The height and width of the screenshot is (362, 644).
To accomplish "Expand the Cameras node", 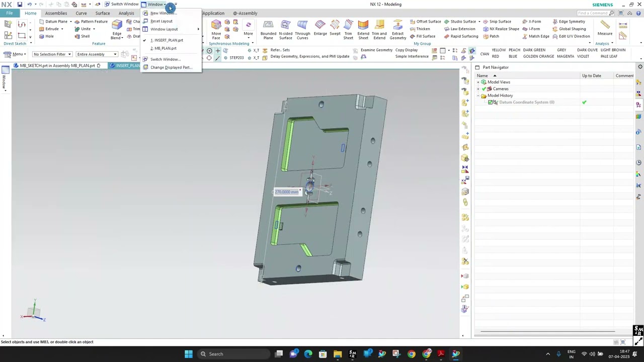I will (478, 89).
